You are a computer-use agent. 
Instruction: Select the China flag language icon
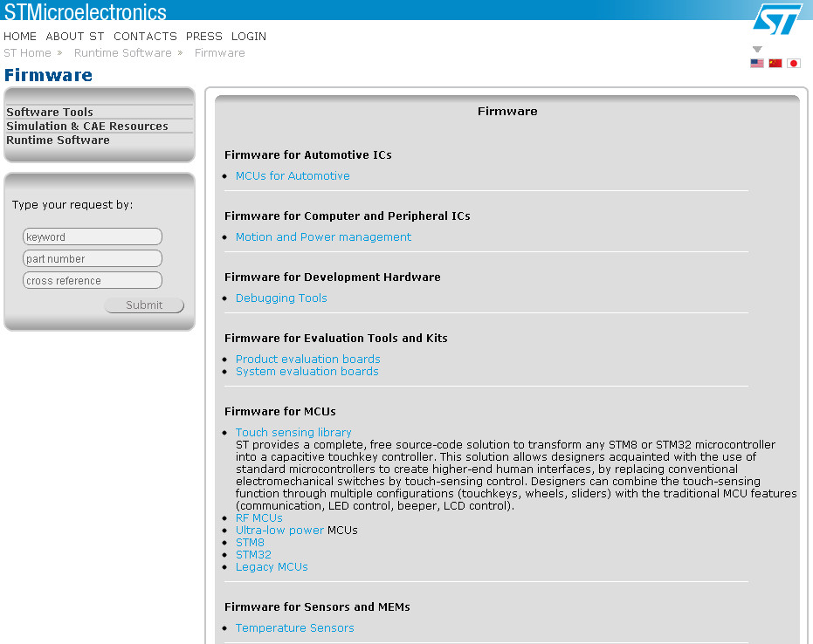tap(775, 63)
